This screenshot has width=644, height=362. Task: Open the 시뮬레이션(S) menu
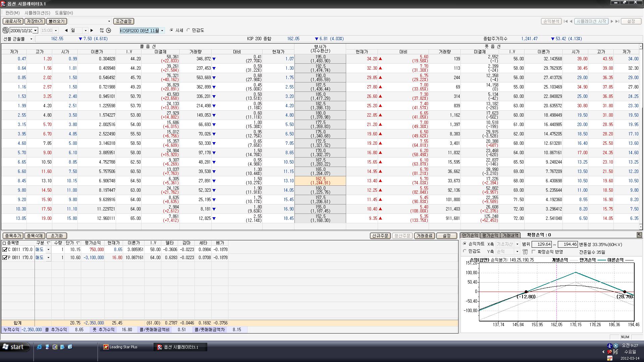pos(37,13)
